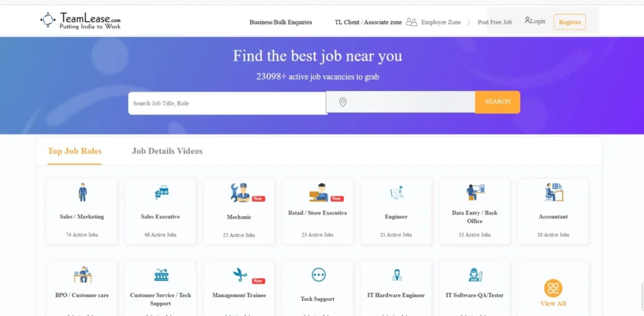Open the Engineer job role icon
Screen dimensions: 644x316
pos(397,192)
